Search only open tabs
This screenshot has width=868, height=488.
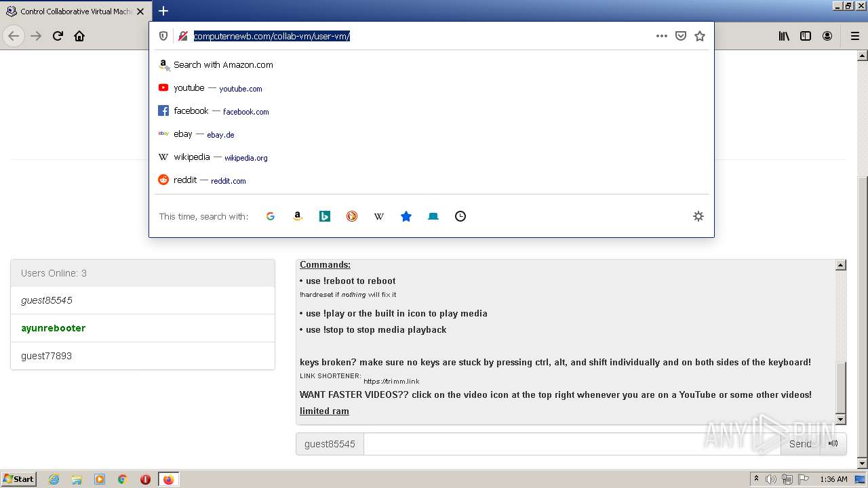433,216
